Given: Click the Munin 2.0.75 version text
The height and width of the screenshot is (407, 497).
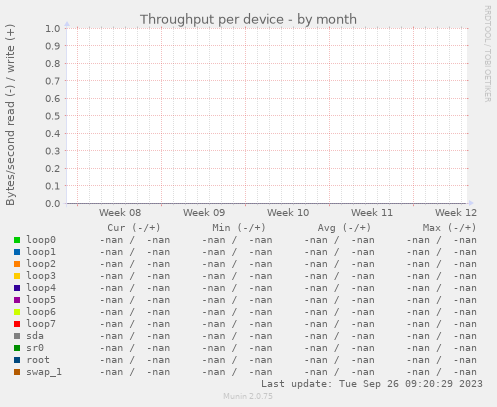Looking at the screenshot, I should point(248,396).
